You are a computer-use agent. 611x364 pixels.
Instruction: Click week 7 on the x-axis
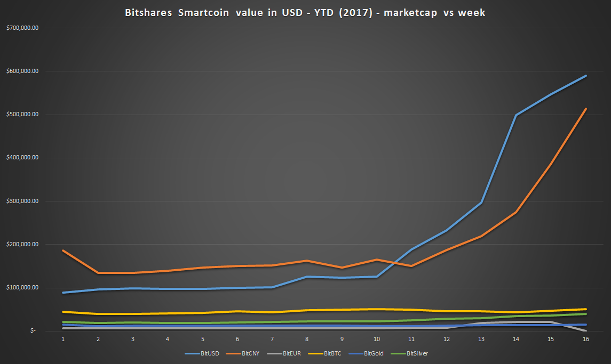pos(272,339)
